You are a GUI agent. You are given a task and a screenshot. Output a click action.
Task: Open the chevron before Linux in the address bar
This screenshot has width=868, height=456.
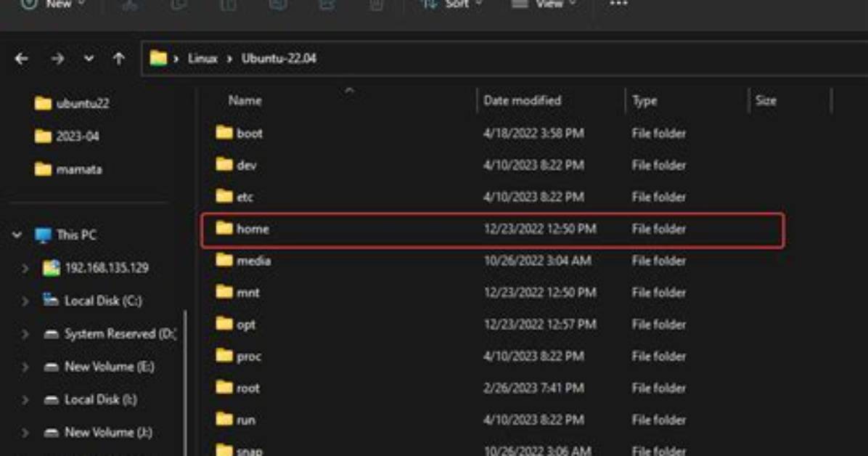point(176,59)
